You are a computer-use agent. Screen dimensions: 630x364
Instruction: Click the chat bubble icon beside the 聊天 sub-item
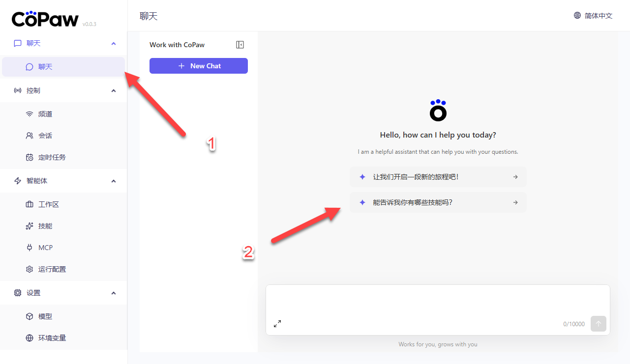(30, 67)
